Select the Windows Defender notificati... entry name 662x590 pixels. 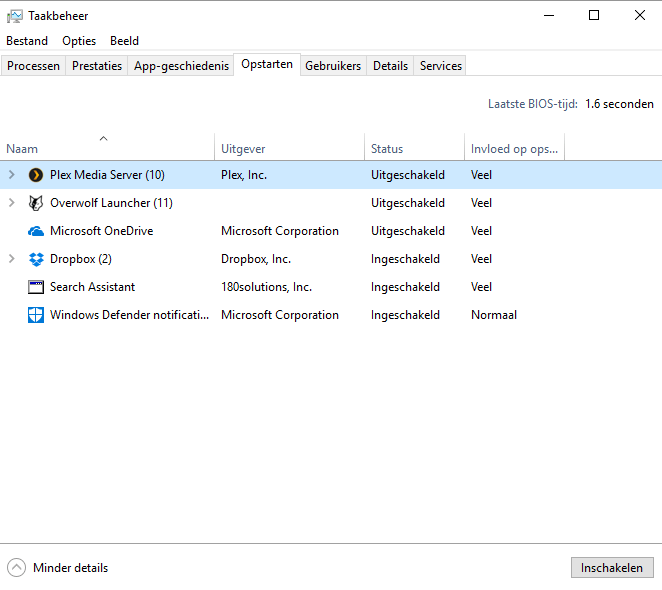tap(129, 315)
